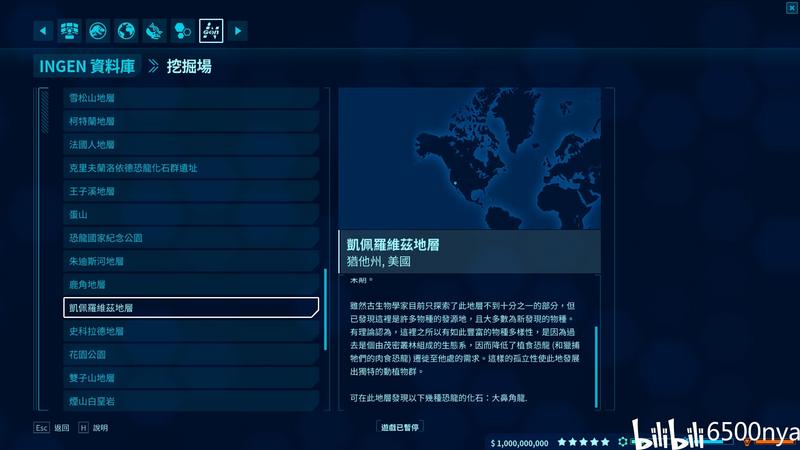Click the description paragraph text
The image size is (800, 450).
tap(464, 339)
